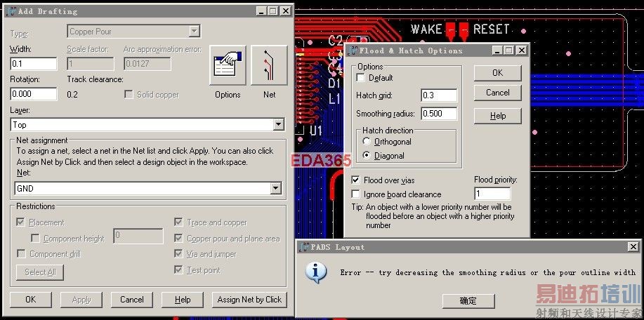
Task: Minimize the Add Drafting window
Action: coord(262,11)
